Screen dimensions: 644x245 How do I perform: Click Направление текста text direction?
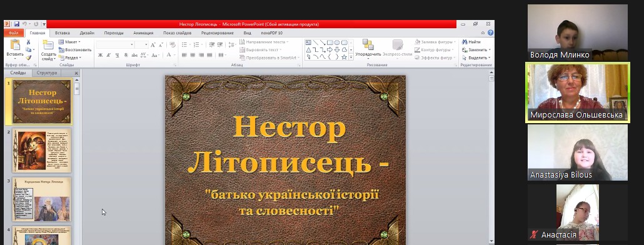point(264,42)
